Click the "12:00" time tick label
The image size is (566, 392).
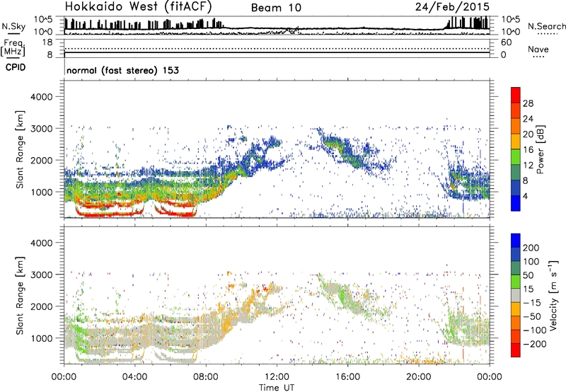coord(277,377)
